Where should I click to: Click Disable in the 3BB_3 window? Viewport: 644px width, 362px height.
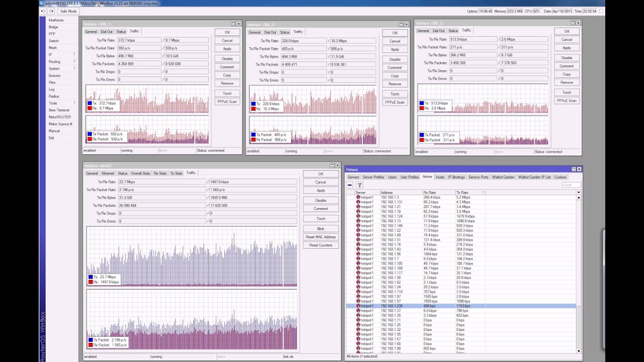567,58
